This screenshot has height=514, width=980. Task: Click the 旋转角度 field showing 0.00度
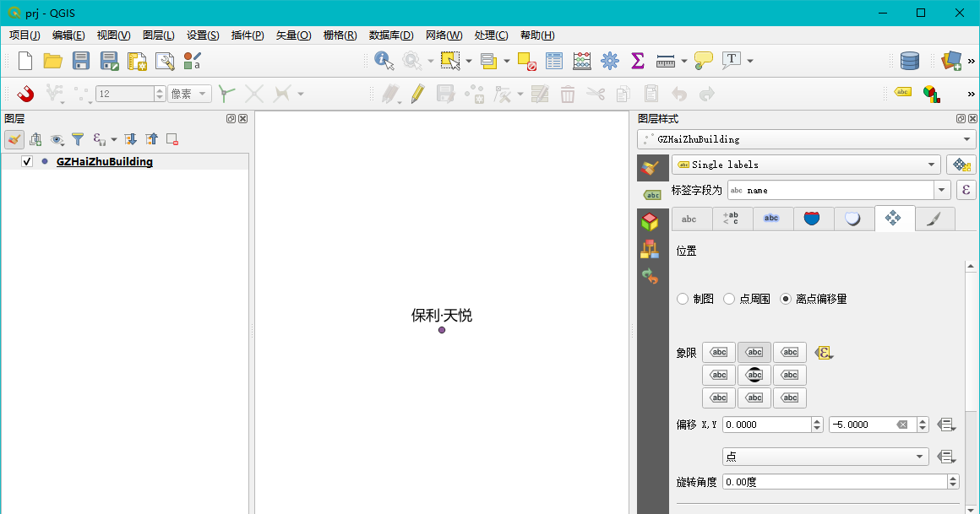(835, 482)
